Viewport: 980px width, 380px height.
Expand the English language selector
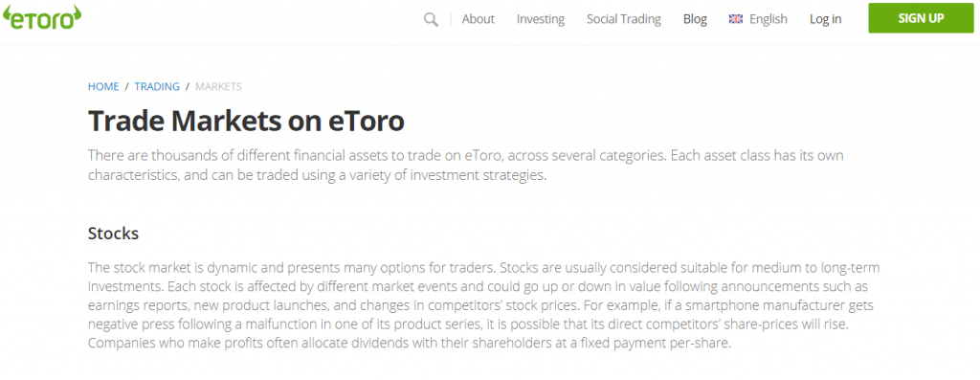pos(758,19)
